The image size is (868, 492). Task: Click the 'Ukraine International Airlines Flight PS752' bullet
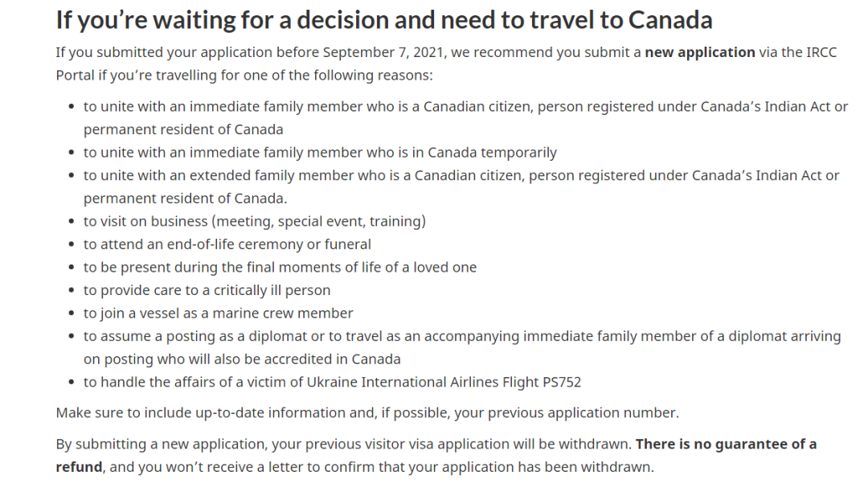332,382
